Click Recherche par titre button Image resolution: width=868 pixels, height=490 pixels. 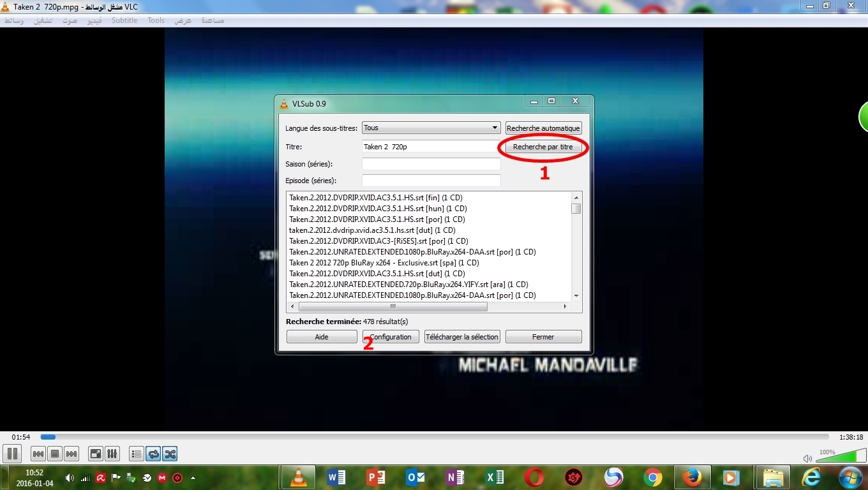pos(542,147)
